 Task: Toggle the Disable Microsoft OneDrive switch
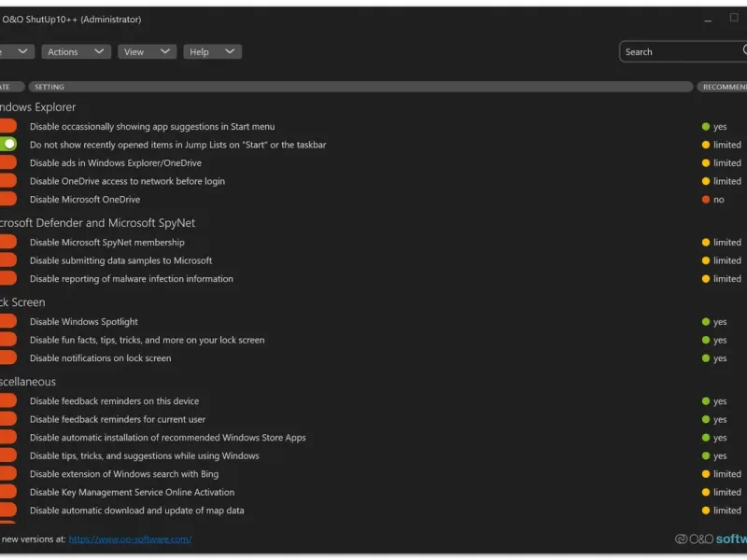tap(7, 199)
